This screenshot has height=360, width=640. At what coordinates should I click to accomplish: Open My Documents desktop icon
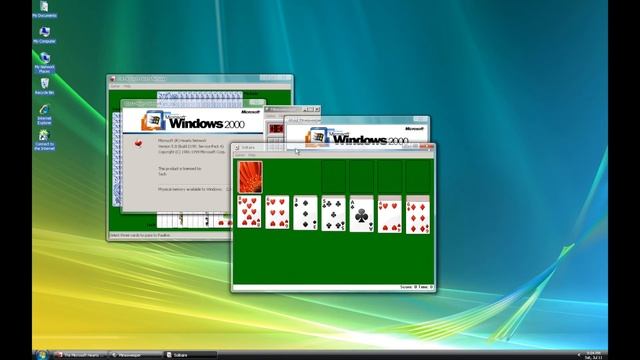pos(44,10)
